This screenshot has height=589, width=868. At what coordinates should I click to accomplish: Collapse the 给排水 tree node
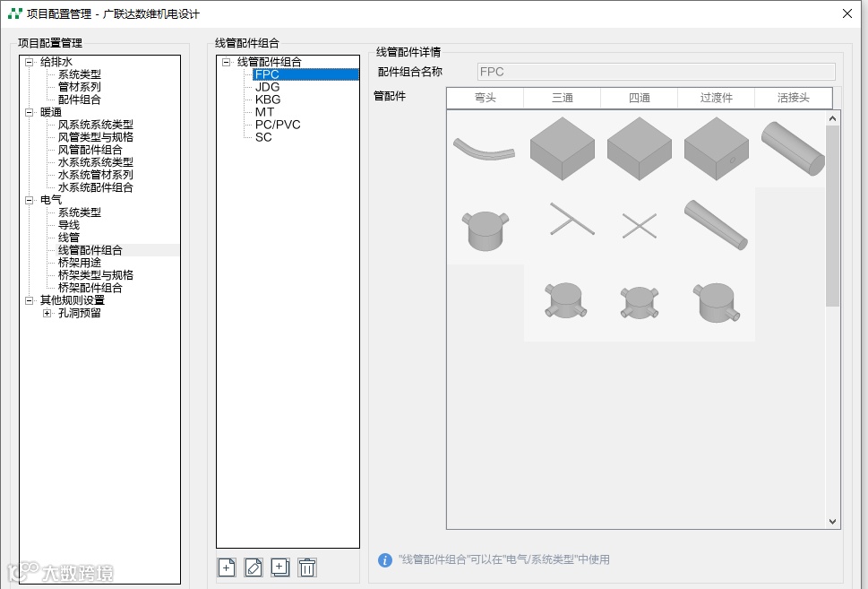(30, 62)
